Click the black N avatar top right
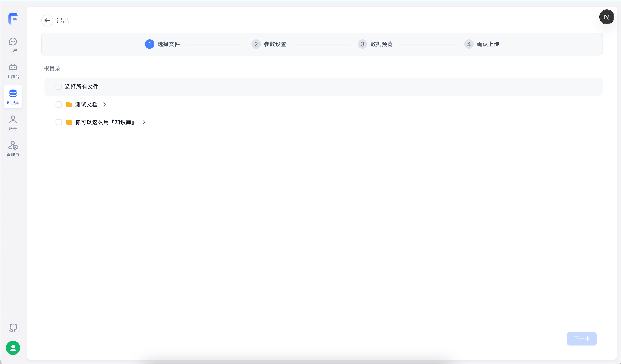The width and height of the screenshot is (621, 364). coord(606,17)
